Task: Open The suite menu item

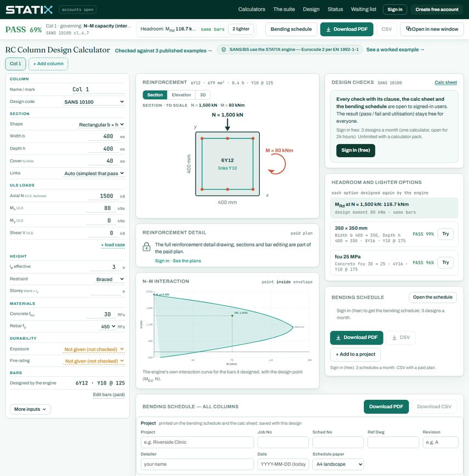Action: click(x=284, y=9)
